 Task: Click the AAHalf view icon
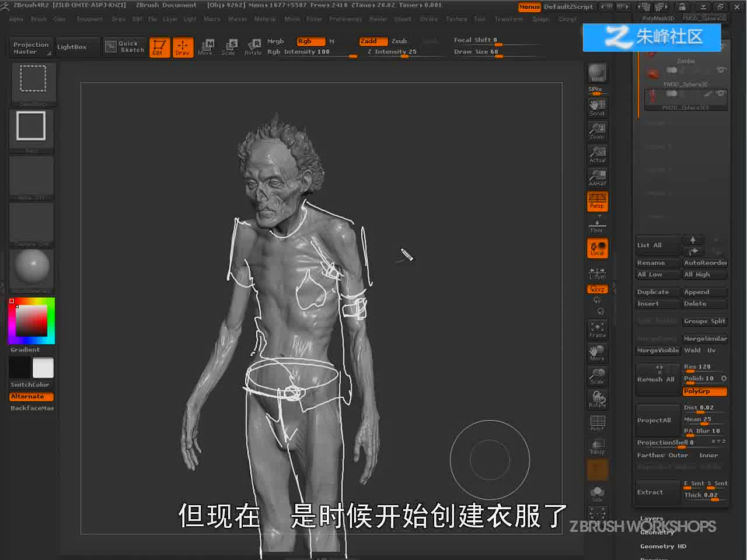[597, 177]
